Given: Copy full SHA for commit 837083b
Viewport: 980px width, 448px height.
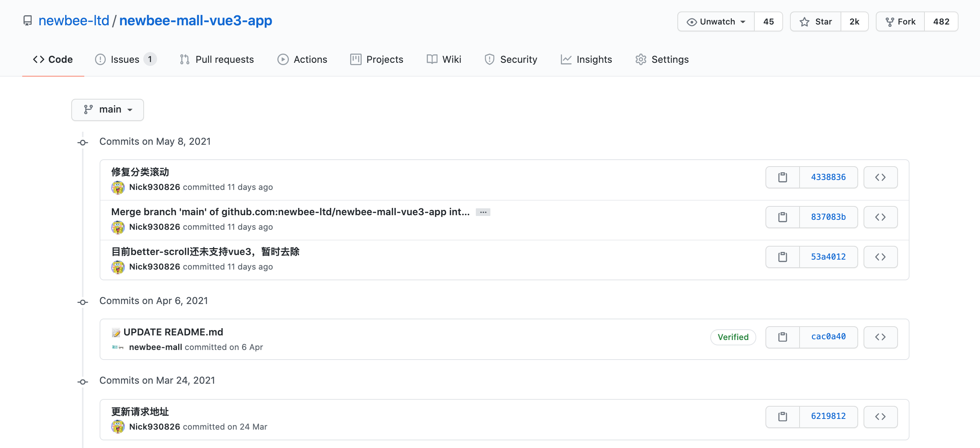Looking at the screenshot, I should 782,217.
